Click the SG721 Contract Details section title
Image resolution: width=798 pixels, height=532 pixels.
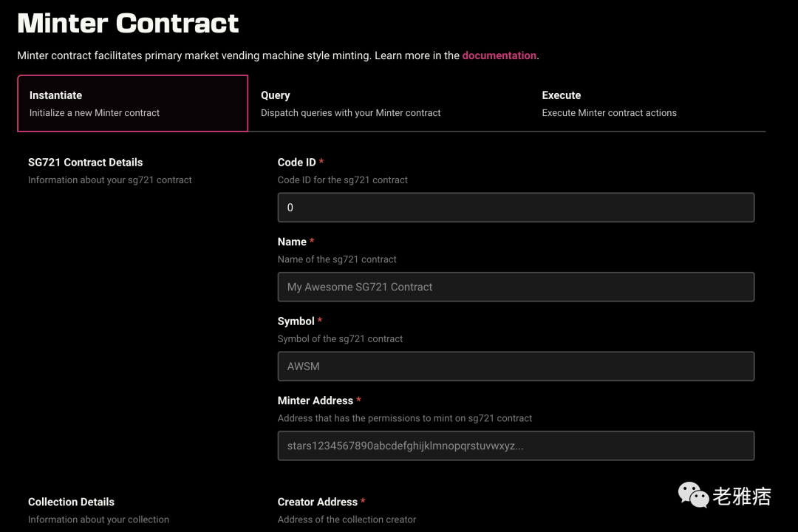coord(85,163)
